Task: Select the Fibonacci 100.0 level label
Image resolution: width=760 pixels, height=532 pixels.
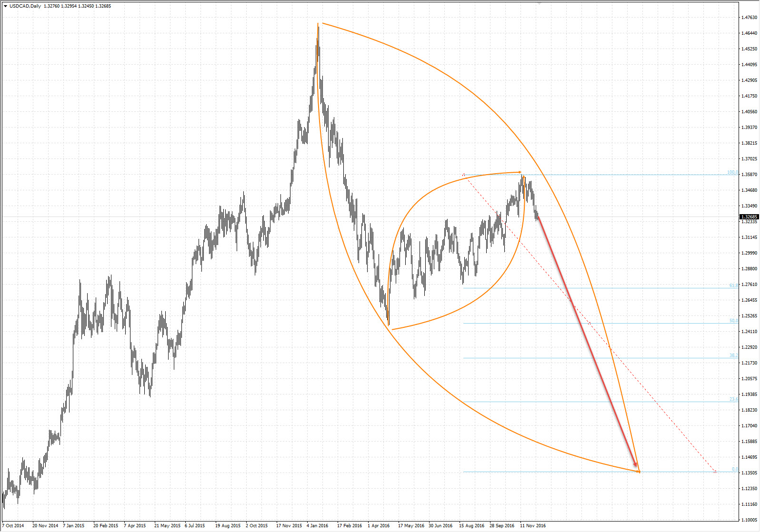Action: click(x=732, y=172)
